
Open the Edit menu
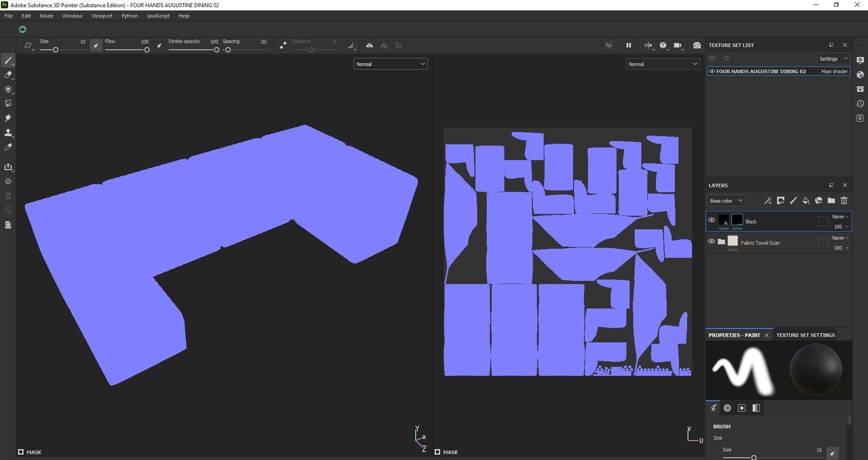pyautogui.click(x=26, y=16)
